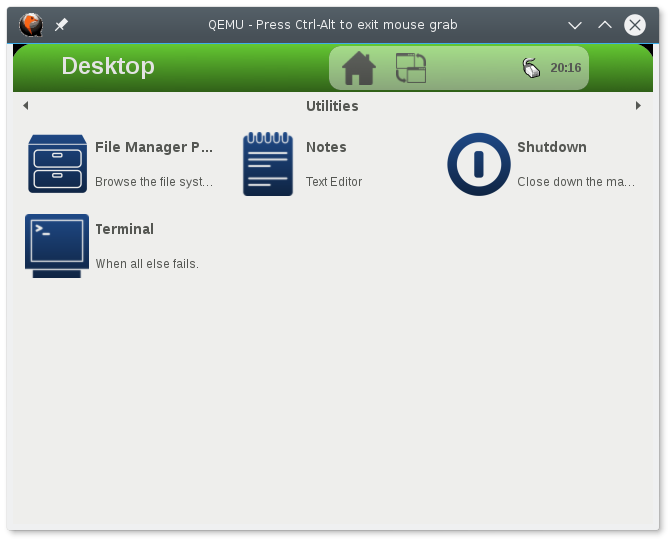Viewport: 672px width, 543px height.
Task: Go to previous category with left arrow
Action: pyautogui.click(x=25, y=106)
